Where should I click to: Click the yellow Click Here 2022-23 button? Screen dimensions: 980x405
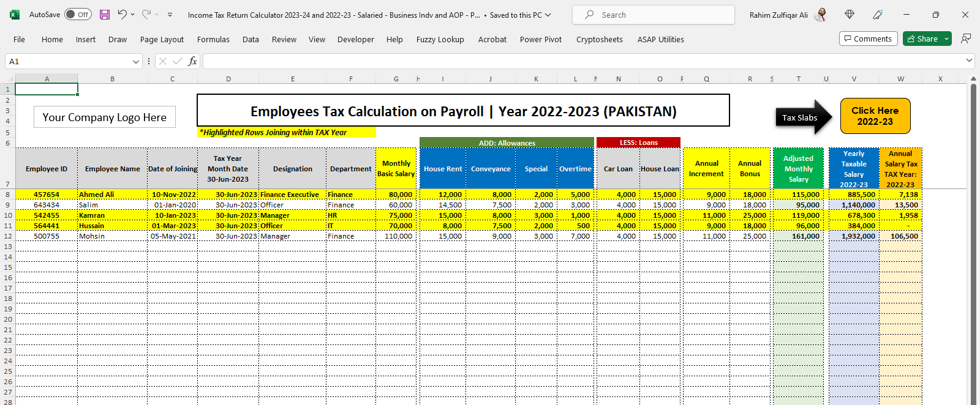[875, 116]
